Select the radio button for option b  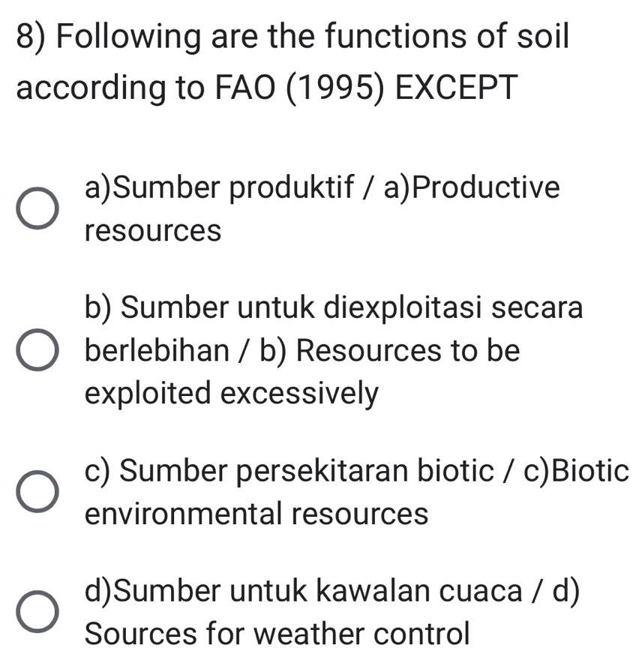[x=37, y=350]
